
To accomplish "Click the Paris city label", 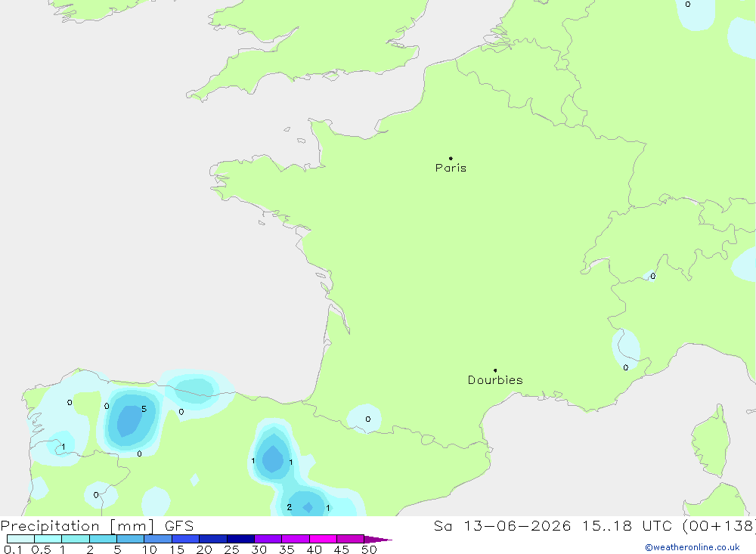I will click(451, 168).
